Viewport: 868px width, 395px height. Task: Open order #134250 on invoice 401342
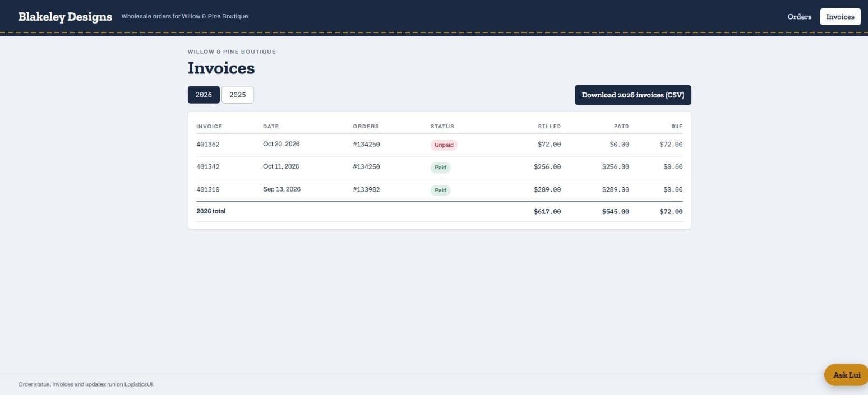pyautogui.click(x=366, y=167)
